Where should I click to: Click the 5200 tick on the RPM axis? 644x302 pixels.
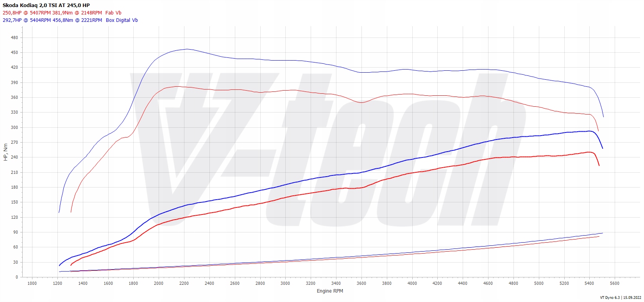click(x=564, y=283)
